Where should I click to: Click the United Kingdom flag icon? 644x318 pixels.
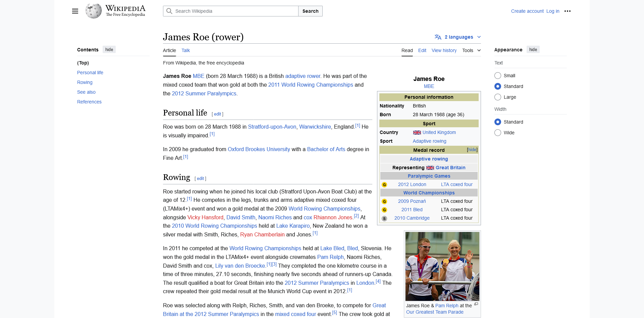[x=417, y=133]
